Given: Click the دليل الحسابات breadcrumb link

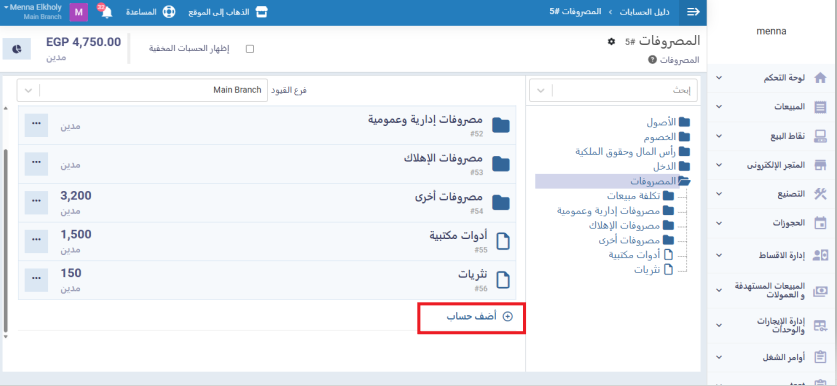Looking at the screenshot, I should tap(637, 12).
